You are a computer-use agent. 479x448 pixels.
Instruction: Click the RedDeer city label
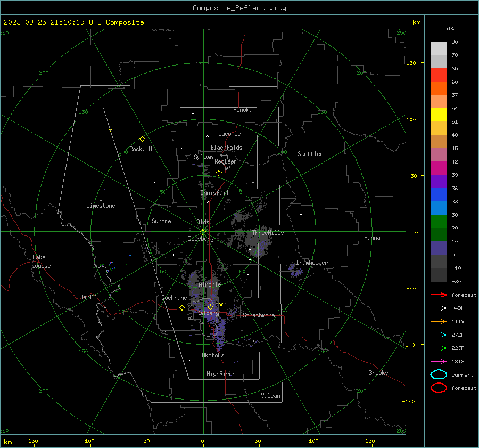coord(226,161)
